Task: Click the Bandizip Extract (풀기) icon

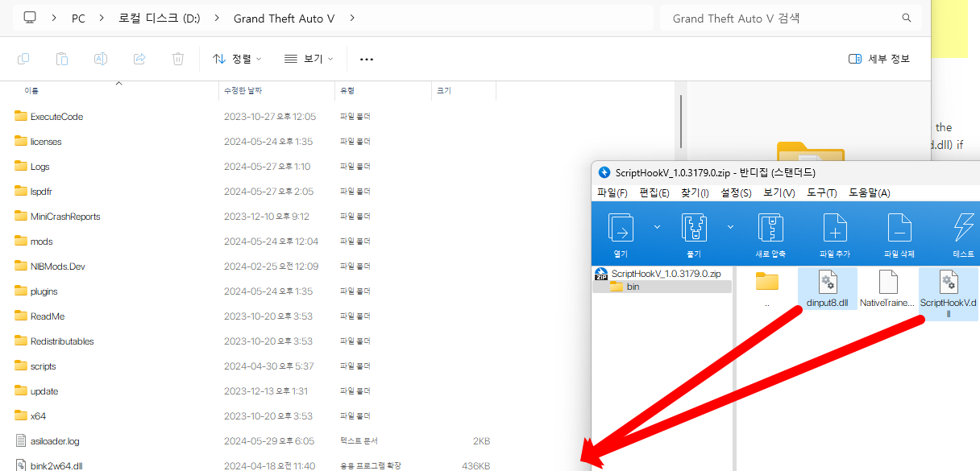Action: [x=694, y=228]
